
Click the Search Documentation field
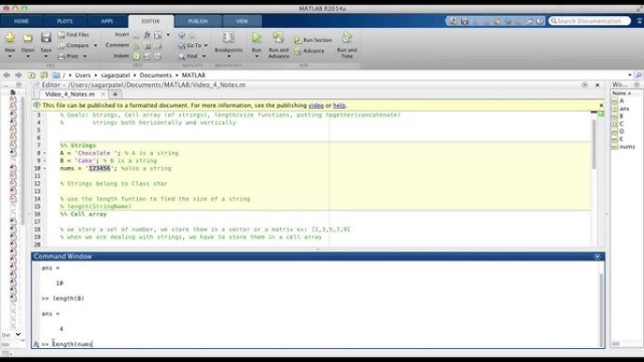590,21
